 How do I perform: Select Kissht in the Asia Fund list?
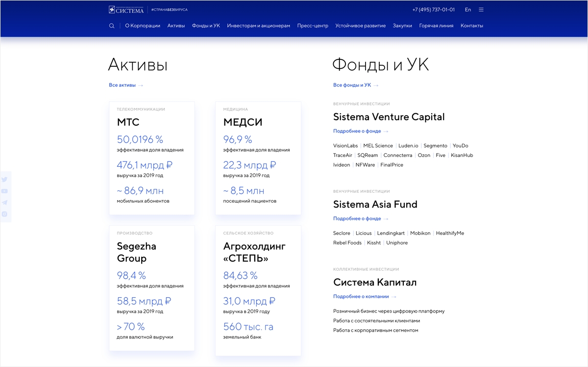pos(374,243)
